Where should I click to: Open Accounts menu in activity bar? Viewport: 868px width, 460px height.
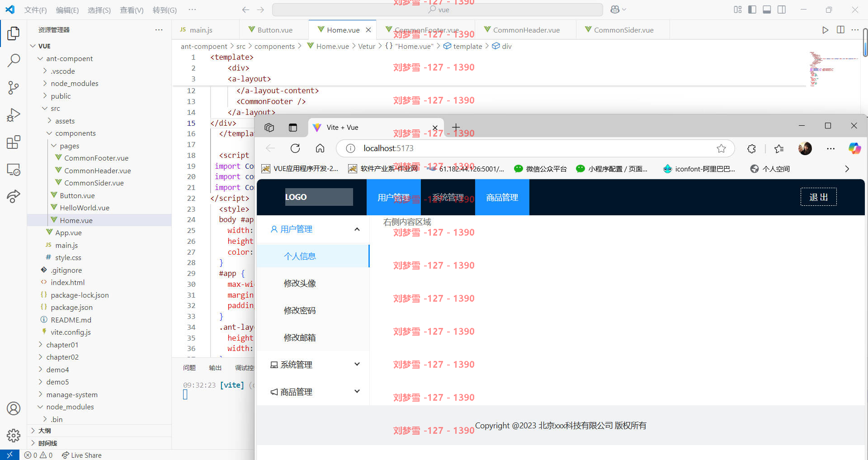14,408
